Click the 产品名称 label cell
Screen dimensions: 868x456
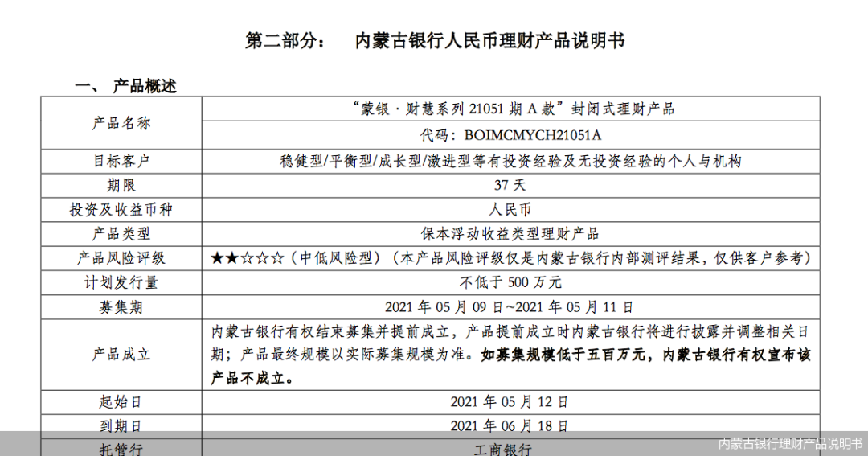(x=121, y=123)
